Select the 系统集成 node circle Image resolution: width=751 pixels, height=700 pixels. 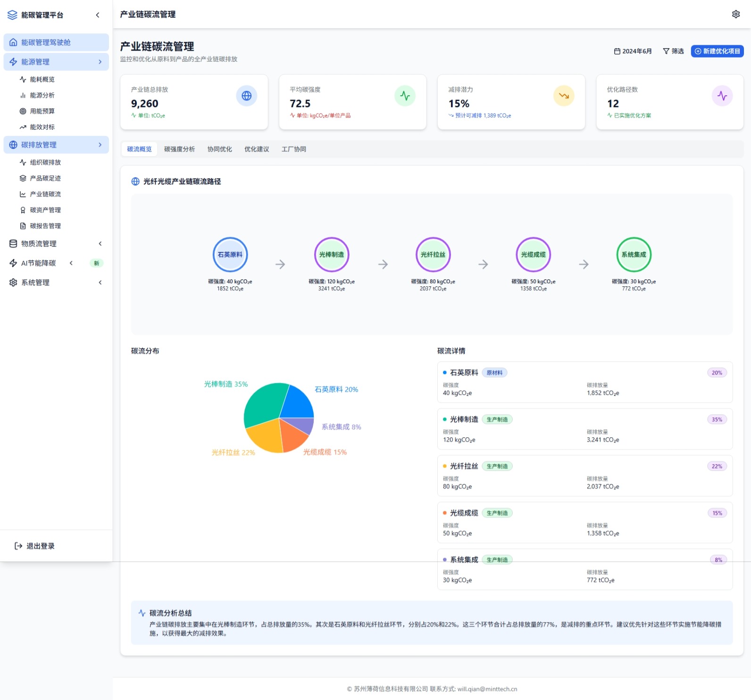(634, 255)
